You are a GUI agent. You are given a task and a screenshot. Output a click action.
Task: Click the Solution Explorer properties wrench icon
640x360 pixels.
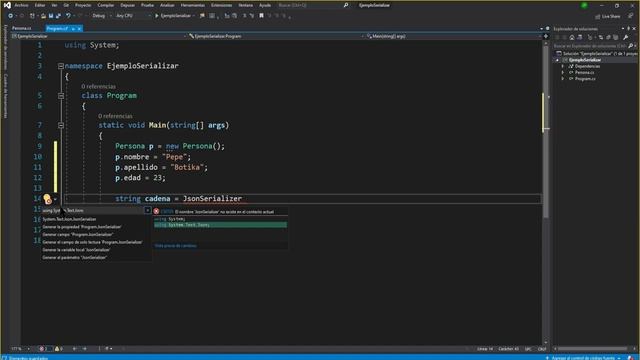(x=625, y=37)
